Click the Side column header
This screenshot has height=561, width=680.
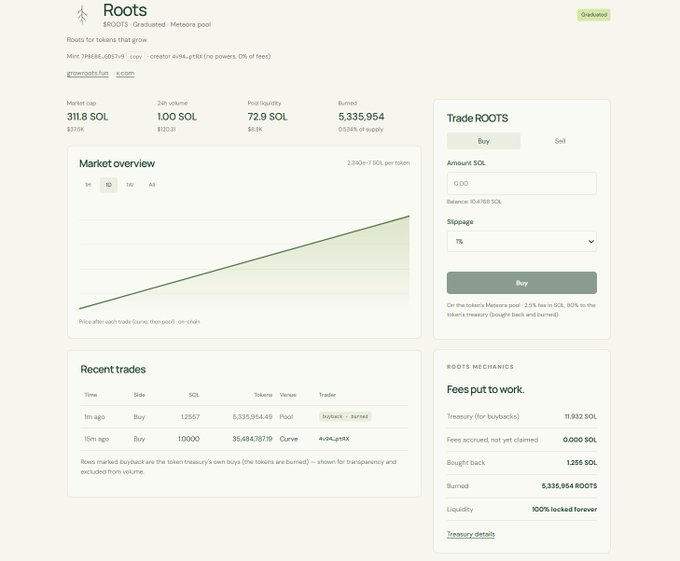(140, 395)
